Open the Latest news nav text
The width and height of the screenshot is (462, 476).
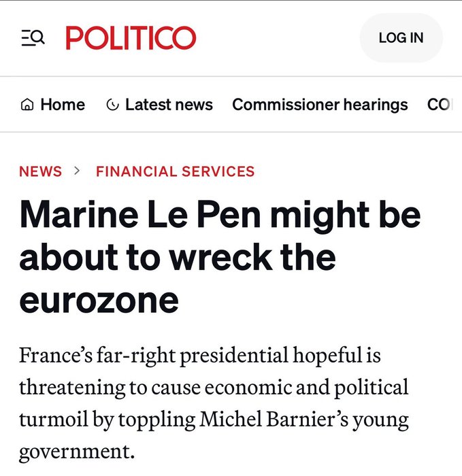tap(169, 105)
